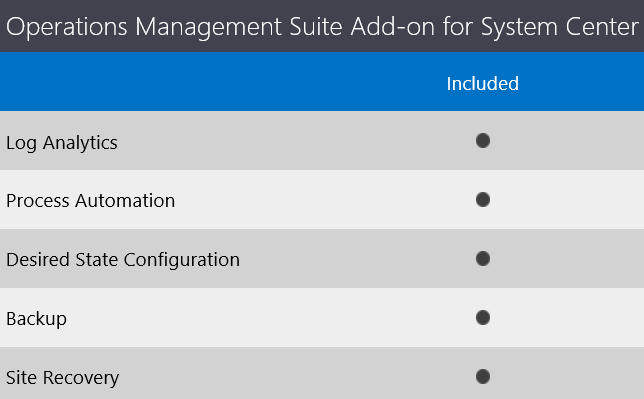This screenshot has height=399, width=644.
Task: Click the included dot for Desired State Configuration
Action: (x=483, y=258)
